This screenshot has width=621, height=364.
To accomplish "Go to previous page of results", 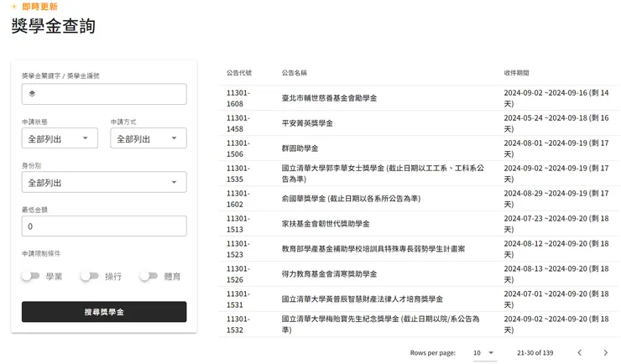I will (579, 352).
